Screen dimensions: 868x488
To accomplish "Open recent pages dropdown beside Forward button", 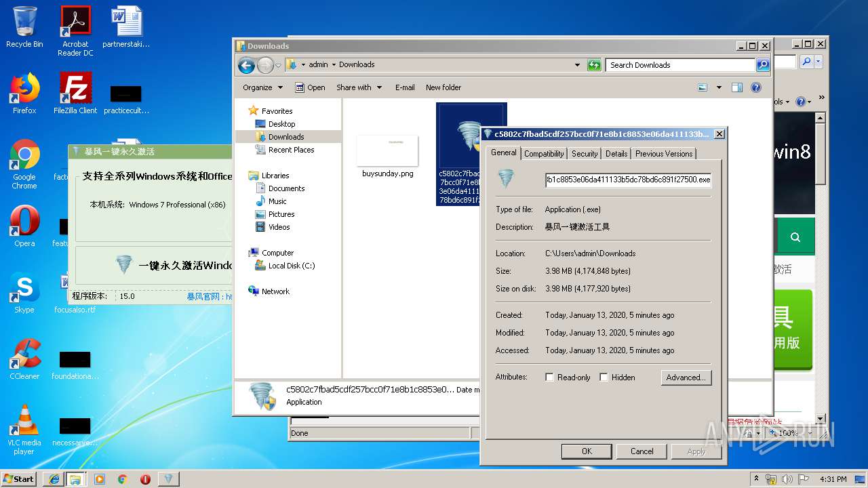I will point(278,66).
